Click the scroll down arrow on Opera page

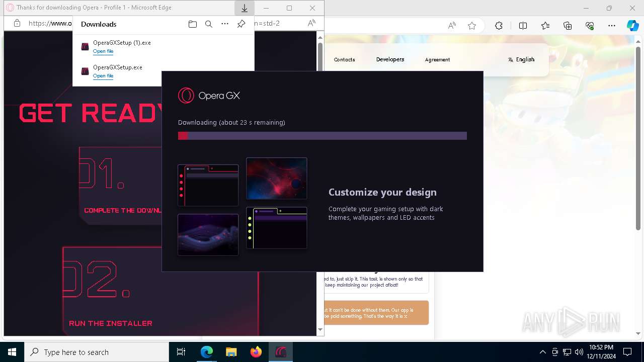[320, 330]
